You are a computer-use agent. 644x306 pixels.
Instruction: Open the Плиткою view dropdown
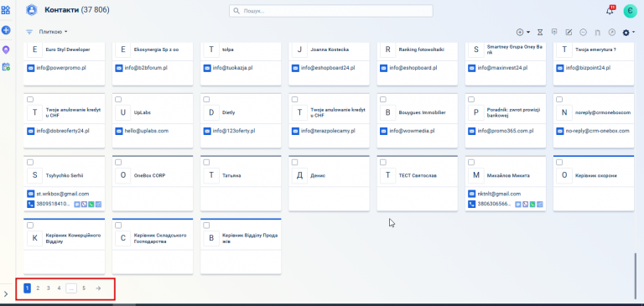click(x=53, y=32)
